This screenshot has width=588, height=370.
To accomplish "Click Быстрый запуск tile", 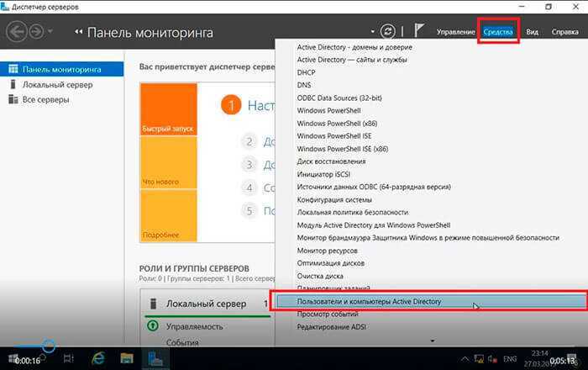I will pos(168,109).
